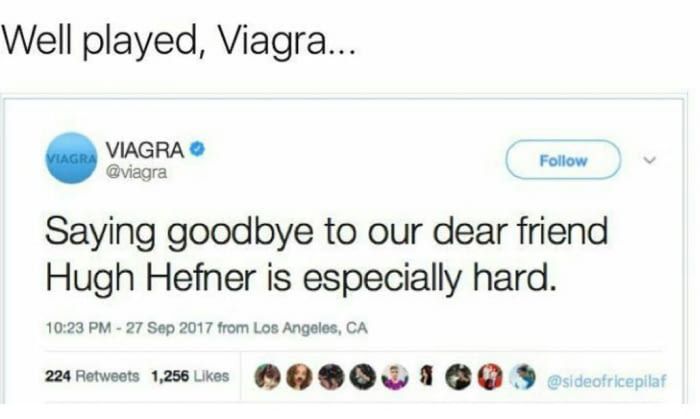
Task: Select the eighth red liker avatar
Action: coord(491,377)
